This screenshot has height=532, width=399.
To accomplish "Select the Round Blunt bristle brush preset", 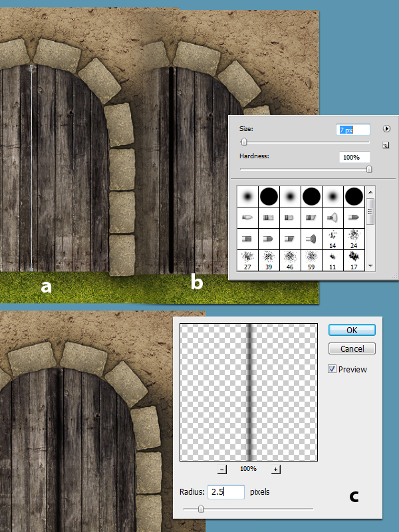I will [269, 217].
